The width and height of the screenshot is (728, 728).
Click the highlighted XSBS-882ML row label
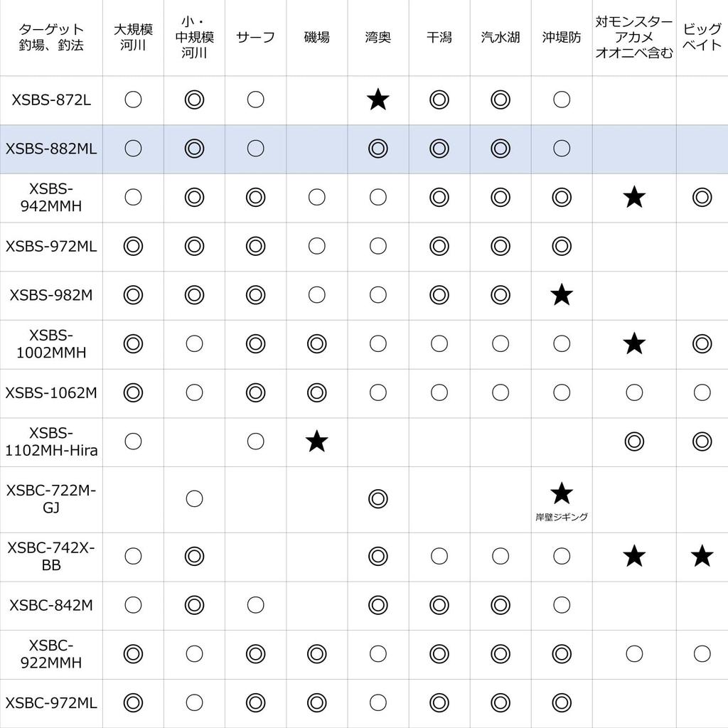point(51,149)
